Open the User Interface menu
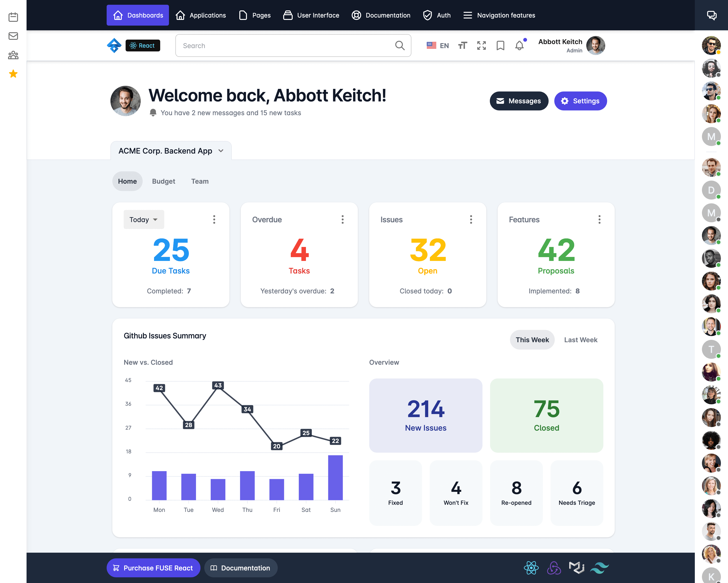 click(x=311, y=15)
